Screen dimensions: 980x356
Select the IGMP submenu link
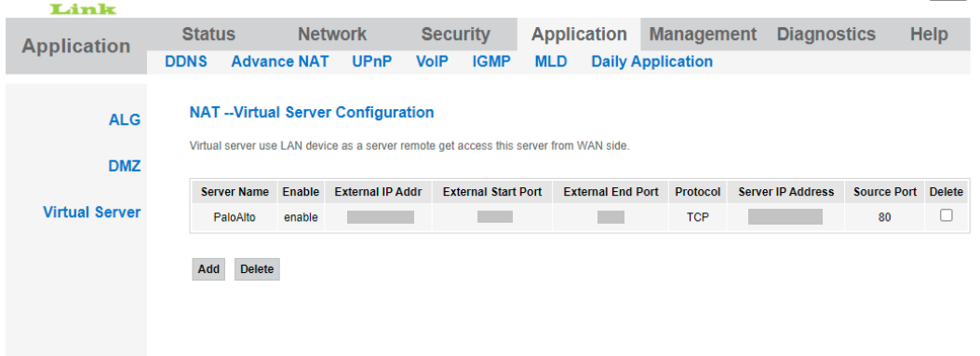point(491,62)
